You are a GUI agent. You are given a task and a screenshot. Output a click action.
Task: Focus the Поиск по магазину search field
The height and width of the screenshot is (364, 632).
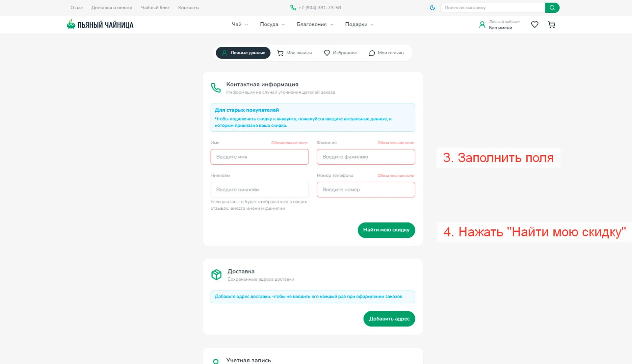493,8
